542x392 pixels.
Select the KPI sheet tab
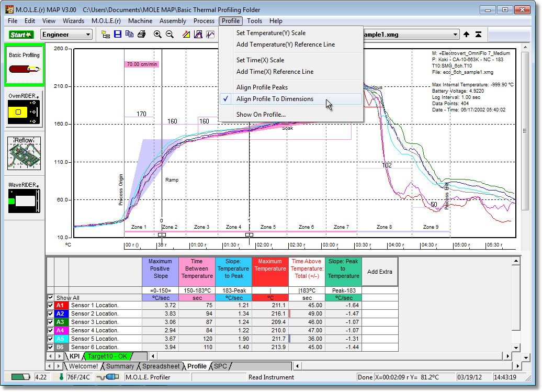tap(74, 356)
